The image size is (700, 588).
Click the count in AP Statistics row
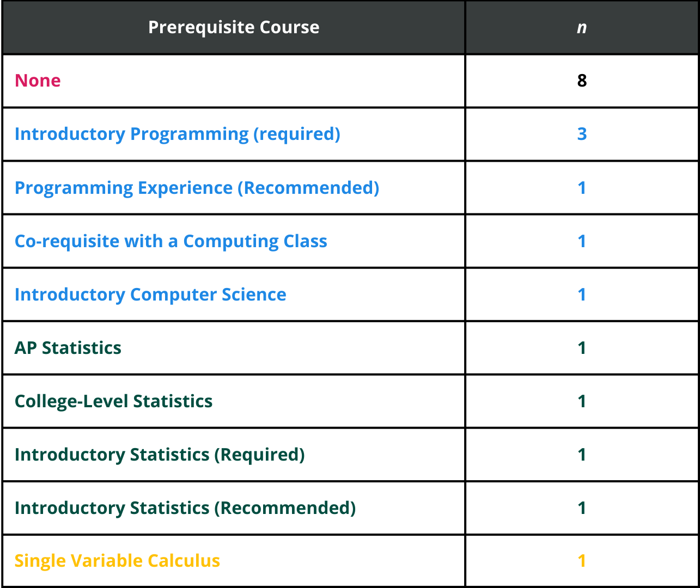click(582, 348)
